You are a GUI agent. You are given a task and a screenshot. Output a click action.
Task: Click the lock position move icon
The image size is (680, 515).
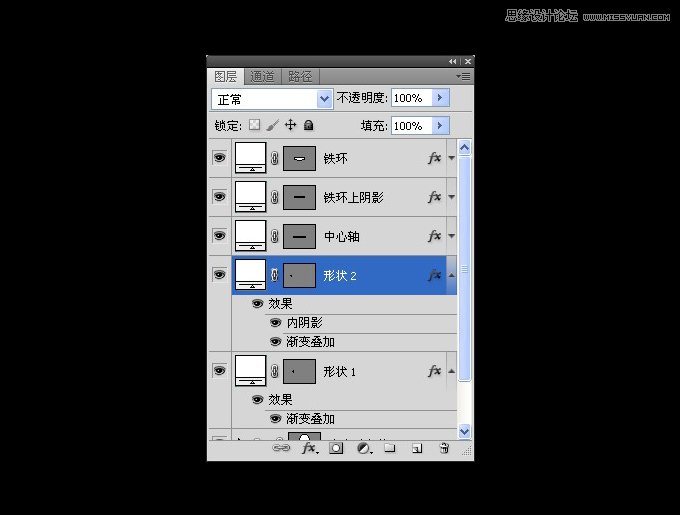[290, 125]
